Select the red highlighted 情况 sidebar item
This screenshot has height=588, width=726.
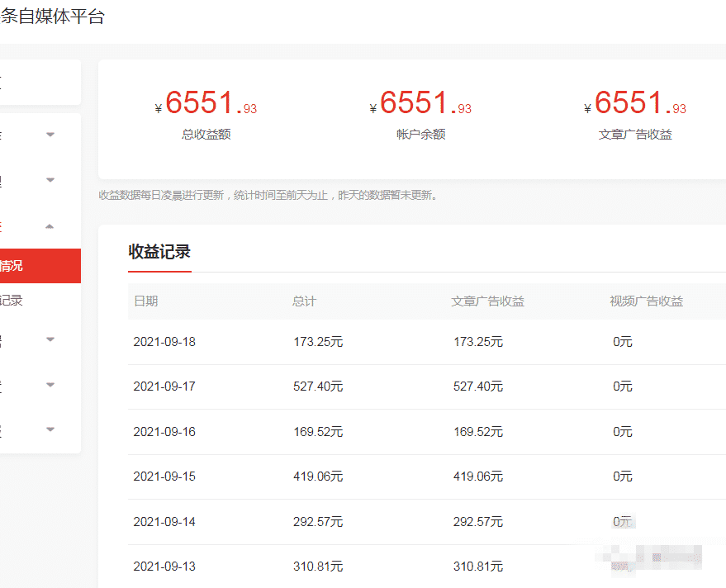coord(40,266)
